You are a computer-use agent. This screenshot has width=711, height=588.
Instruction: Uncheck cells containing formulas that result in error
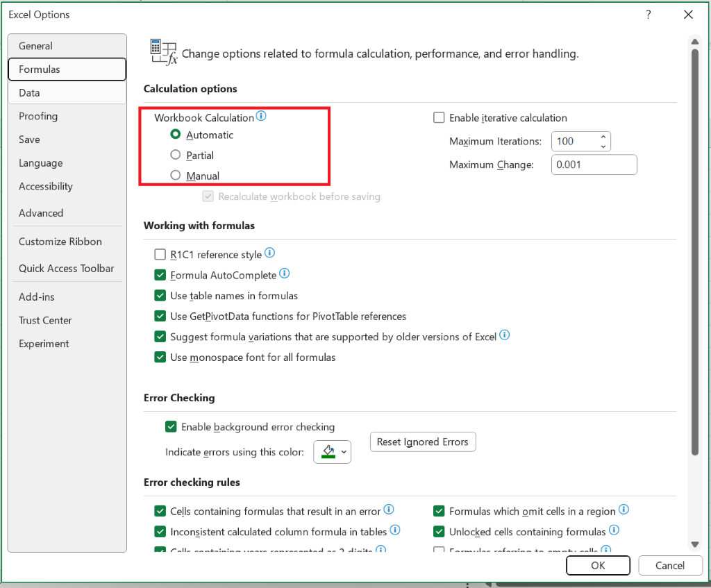[160, 512]
